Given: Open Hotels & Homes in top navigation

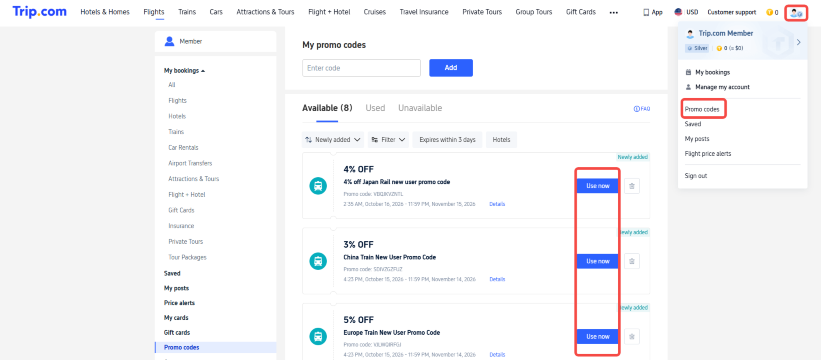Looking at the screenshot, I should coord(105,12).
